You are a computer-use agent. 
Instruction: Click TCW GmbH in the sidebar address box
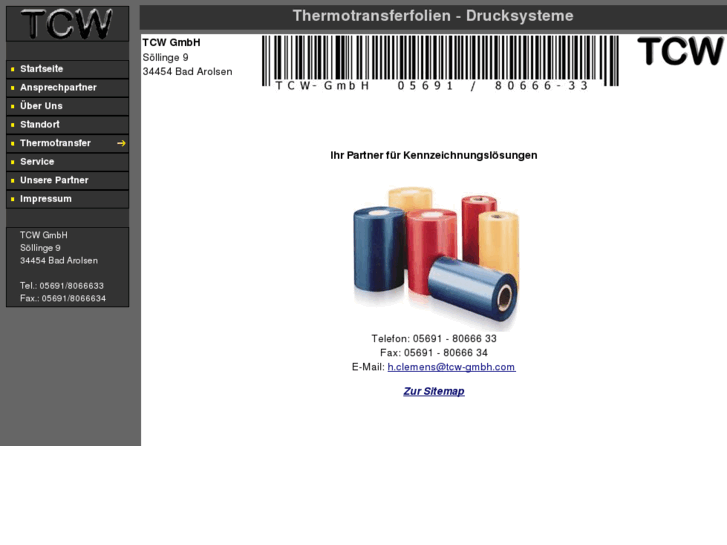(x=44, y=235)
